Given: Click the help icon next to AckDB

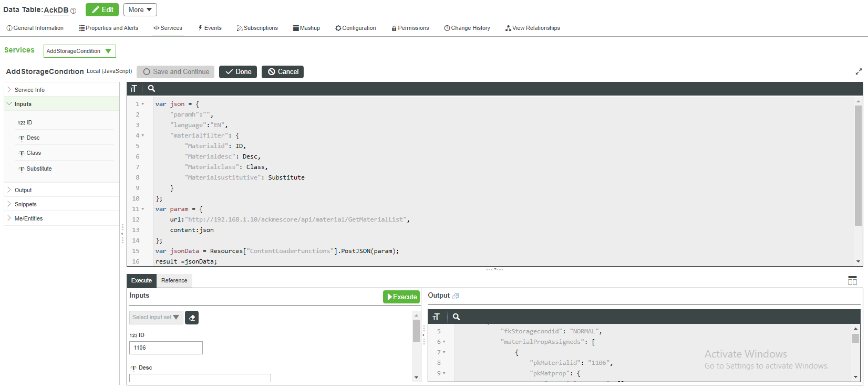Looking at the screenshot, I should (74, 10).
